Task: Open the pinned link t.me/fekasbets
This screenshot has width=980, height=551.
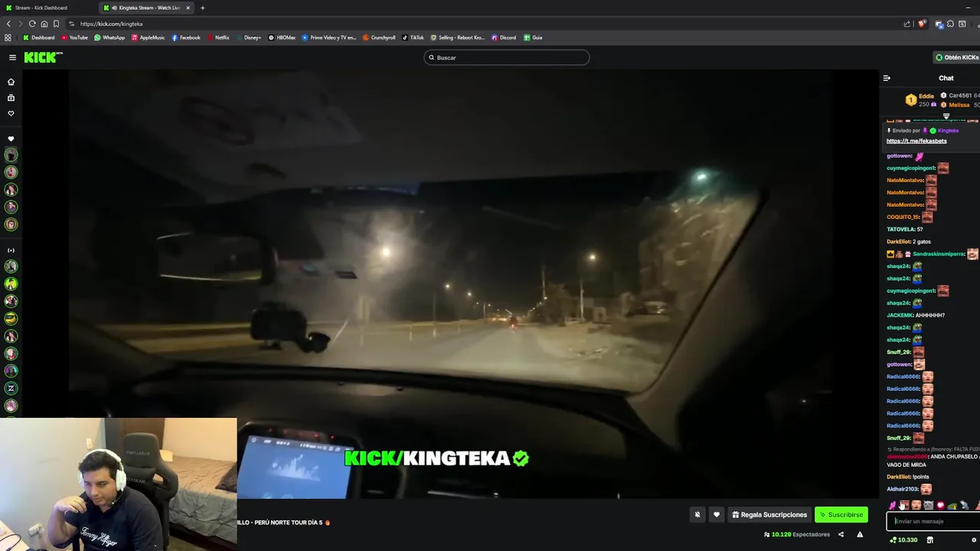Action: pyautogui.click(x=916, y=141)
